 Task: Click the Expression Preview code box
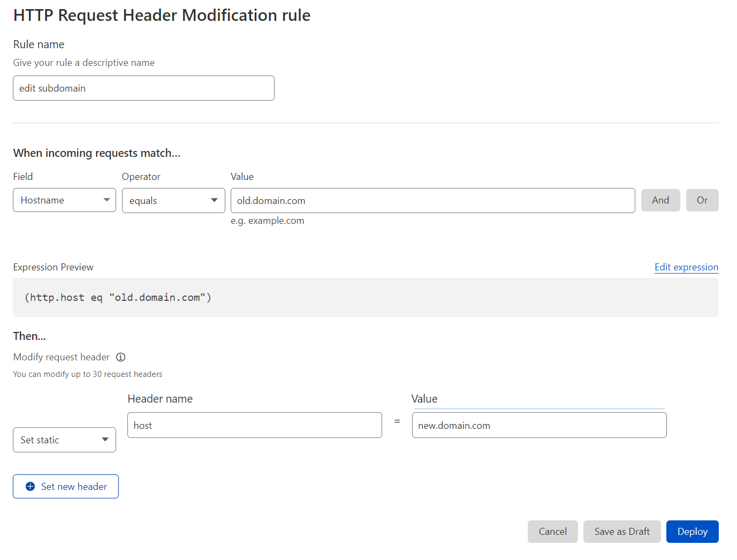(366, 298)
